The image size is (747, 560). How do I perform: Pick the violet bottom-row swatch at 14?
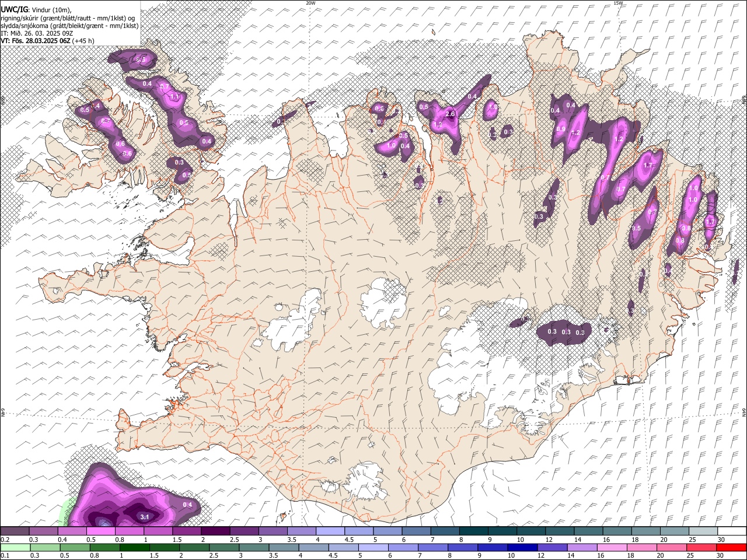click(582, 547)
